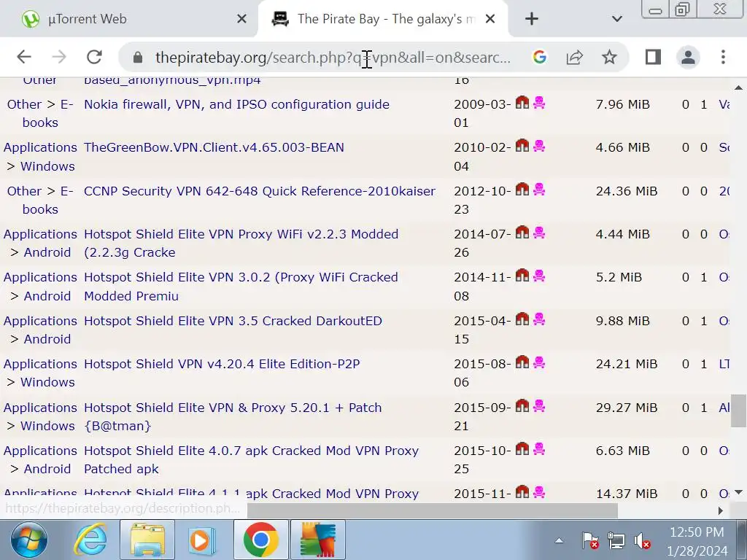
Task: Click magnet icon for CCNP Security VPN
Action: 522,189
